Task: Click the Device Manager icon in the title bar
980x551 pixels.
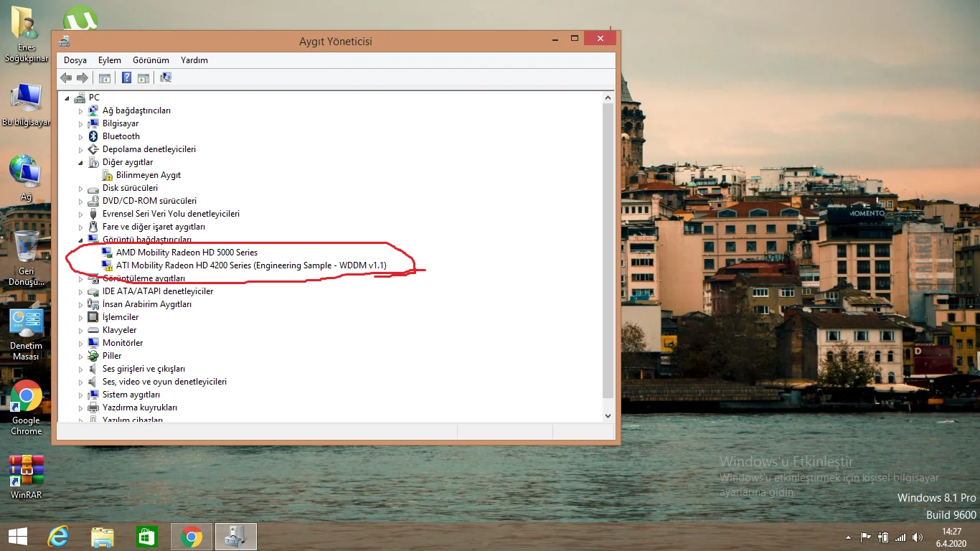Action: pos(64,41)
